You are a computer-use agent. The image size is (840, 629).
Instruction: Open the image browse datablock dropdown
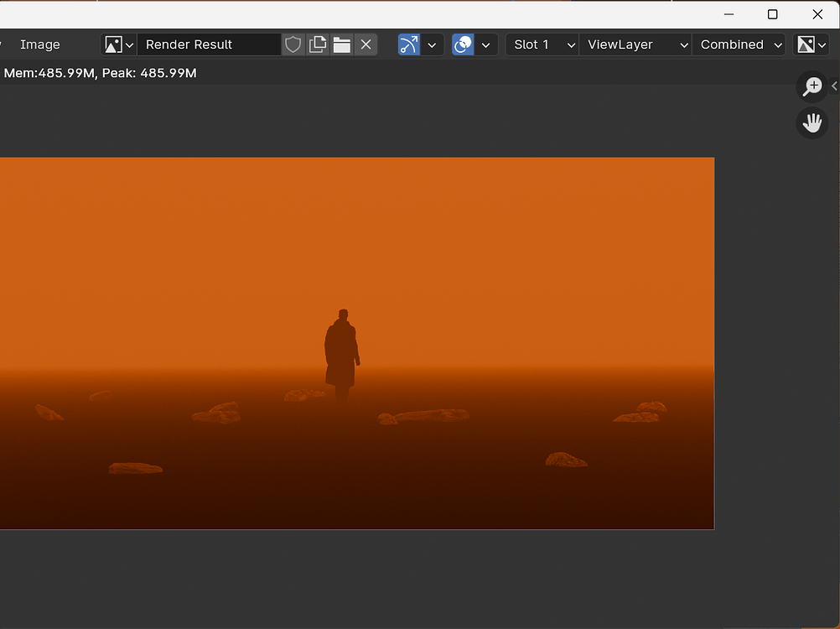tap(119, 44)
